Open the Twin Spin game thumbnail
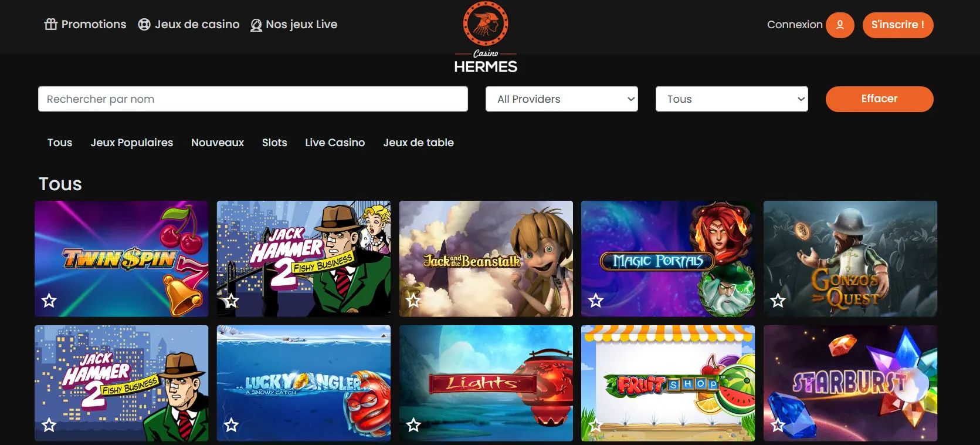Screen dimensions: 980x445 pyautogui.click(x=121, y=259)
